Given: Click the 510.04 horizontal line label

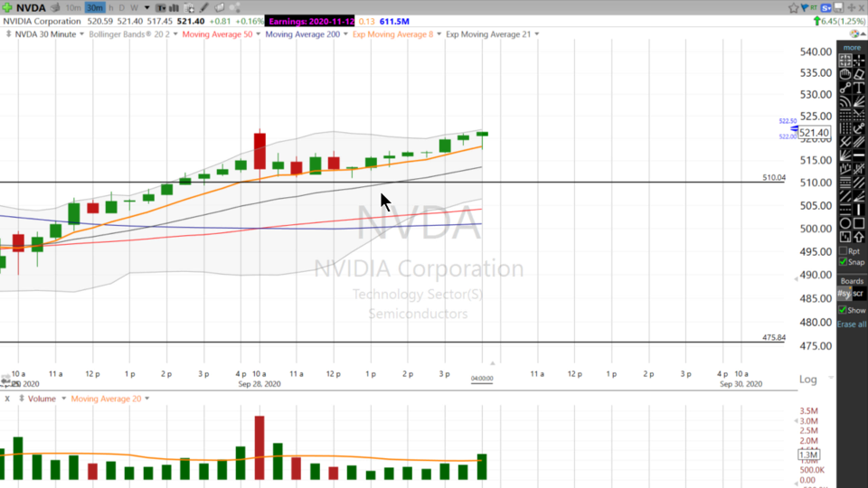Looking at the screenshot, I should (774, 178).
